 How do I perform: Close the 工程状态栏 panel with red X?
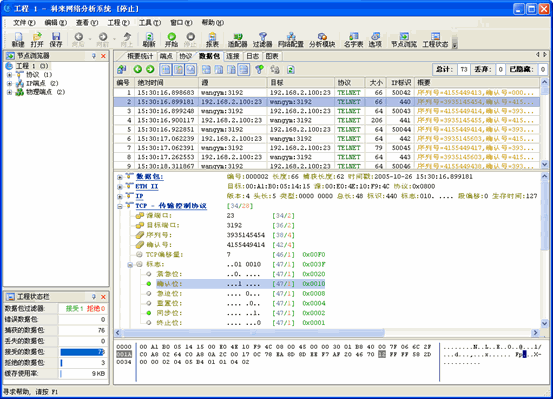103,297
